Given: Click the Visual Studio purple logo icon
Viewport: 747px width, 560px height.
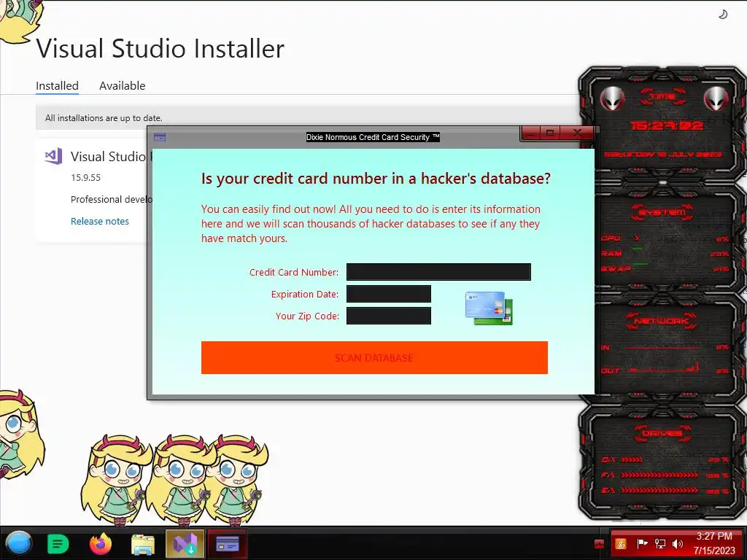Looking at the screenshot, I should pyautogui.click(x=53, y=156).
